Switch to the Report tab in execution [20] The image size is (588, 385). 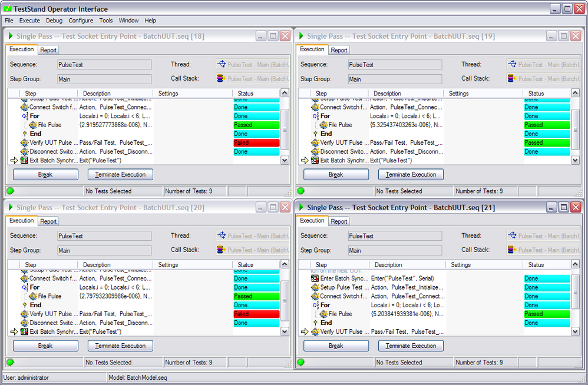[48, 221]
